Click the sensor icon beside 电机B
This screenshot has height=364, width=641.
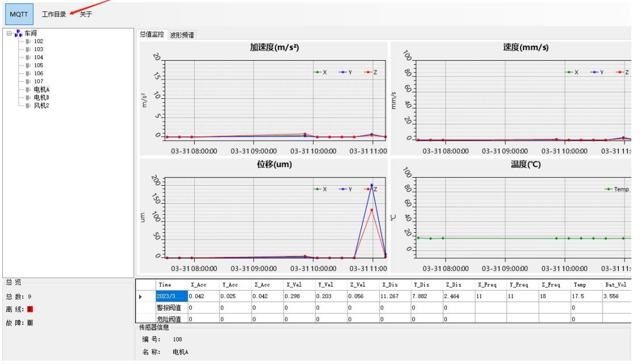[x=27, y=97]
